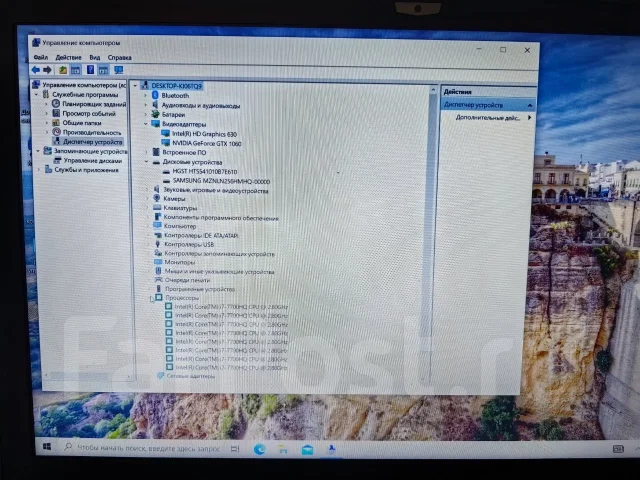
Task: Open Microsoft Edge from the taskbar
Action: [259, 449]
